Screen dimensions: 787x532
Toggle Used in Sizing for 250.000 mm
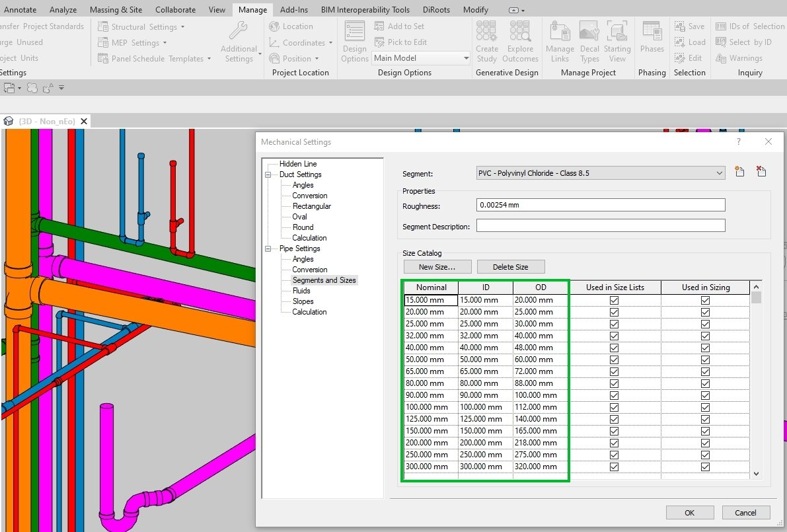[x=705, y=455]
